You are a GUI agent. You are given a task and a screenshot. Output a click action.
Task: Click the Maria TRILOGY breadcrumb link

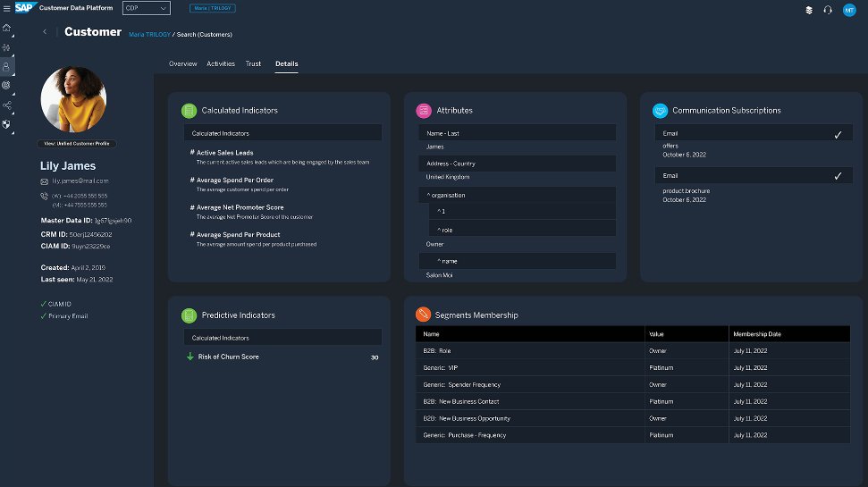pos(148,35)
